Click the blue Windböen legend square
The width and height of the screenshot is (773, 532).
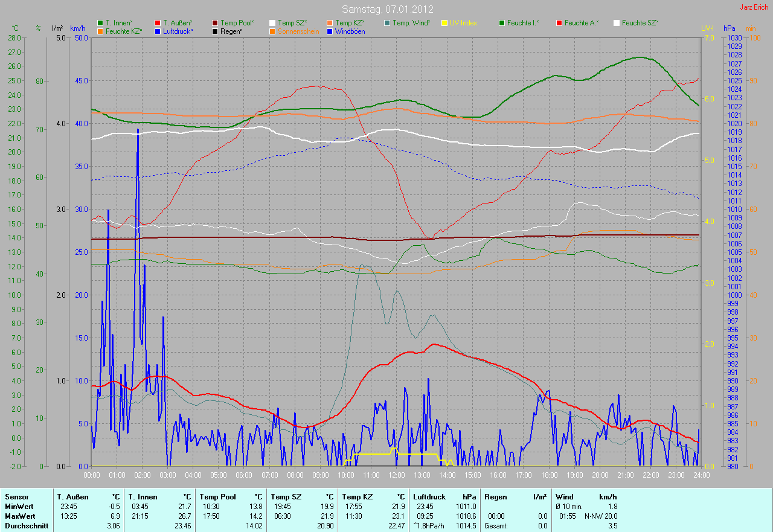pyautogui.click(x=330, y=31)
